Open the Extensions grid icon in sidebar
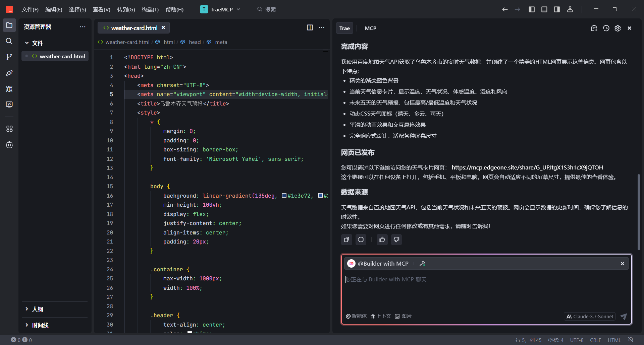 pos(9,129)
